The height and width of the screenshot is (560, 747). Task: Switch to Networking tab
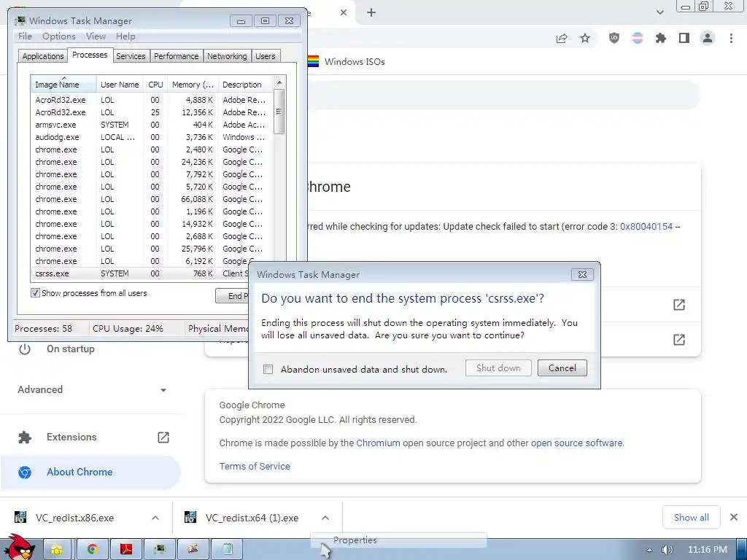tap(227, 56)
